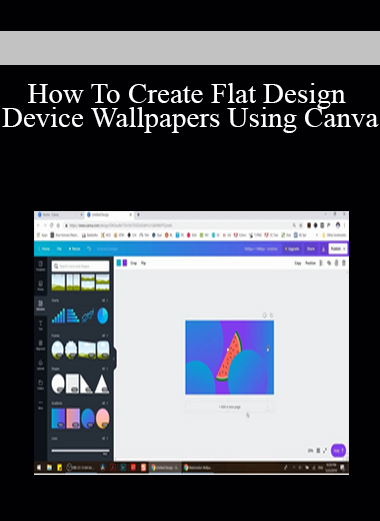
Task: Open the zoom percentage control
Action: [x=310, y=451]
